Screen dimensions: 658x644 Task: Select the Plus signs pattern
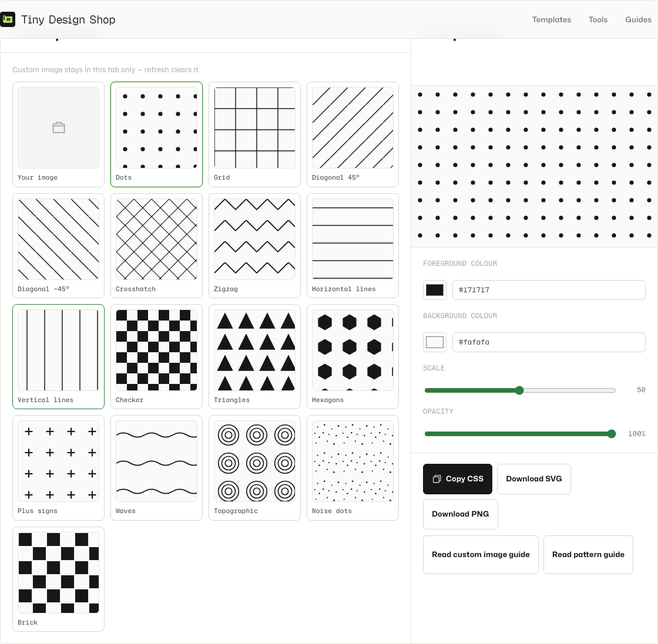pos(58,468)
